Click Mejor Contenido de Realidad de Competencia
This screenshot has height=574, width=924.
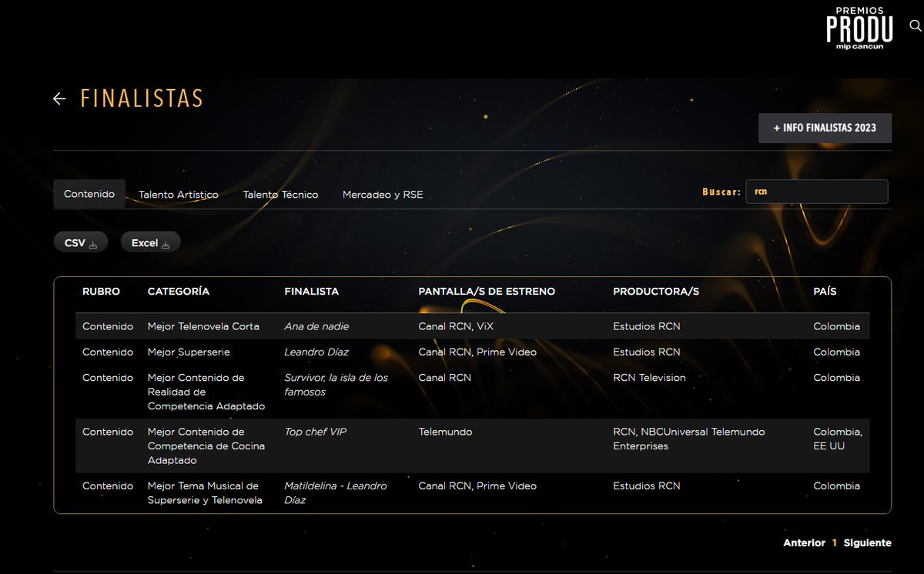pos(206,392)
